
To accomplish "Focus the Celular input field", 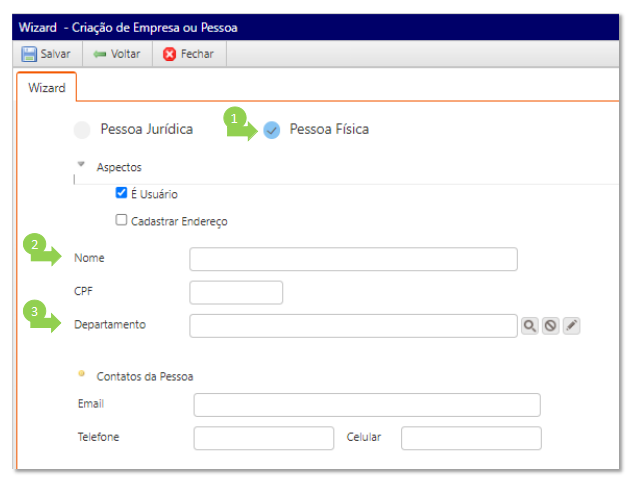I will point(470,438).
